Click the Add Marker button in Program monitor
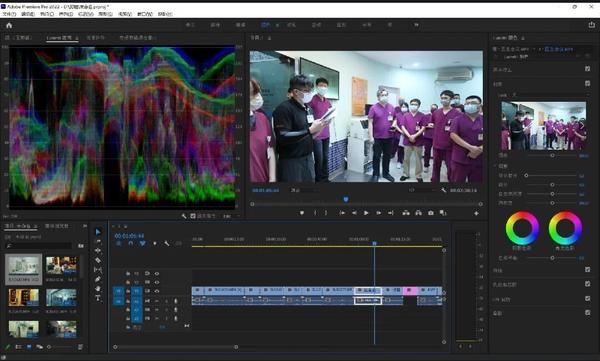 point(302,213)
